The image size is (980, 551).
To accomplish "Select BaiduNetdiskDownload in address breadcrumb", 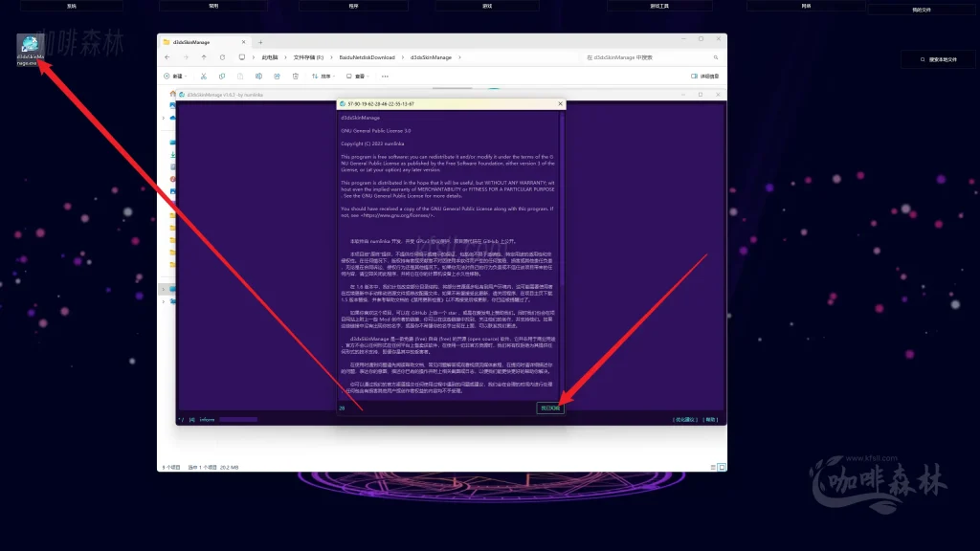I will (x=368, y=57).
